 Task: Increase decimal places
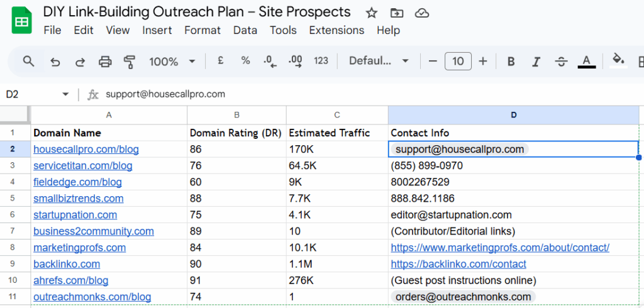coord(296,61)
